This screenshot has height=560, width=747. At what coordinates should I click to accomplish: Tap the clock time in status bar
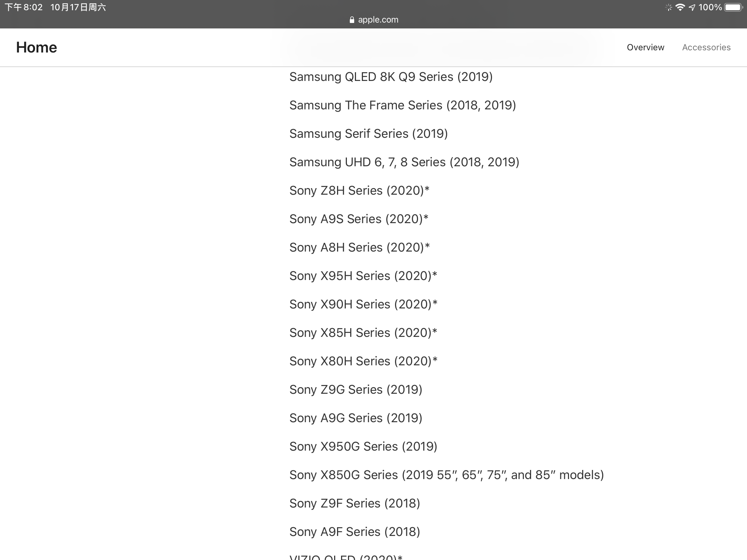(24, 7)
